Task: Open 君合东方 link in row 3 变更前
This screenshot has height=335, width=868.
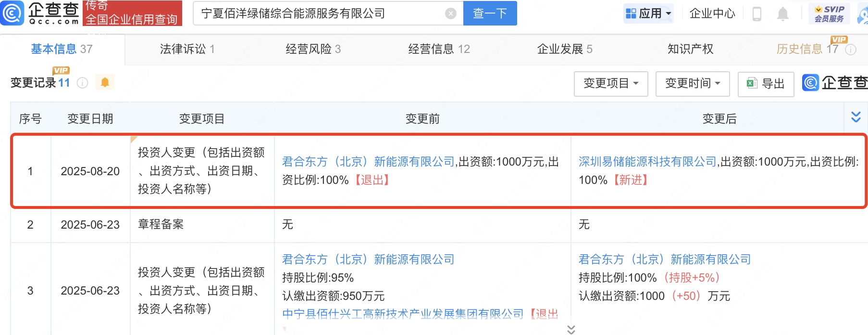Action: [368, 259]
